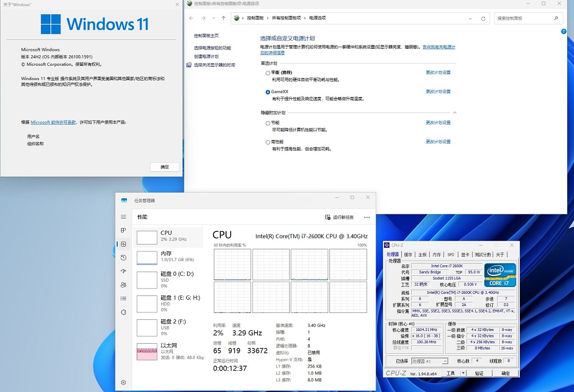Open App history icon in Task Manager
This screenshot has width=574, height=392.
[x=124, y=258]
